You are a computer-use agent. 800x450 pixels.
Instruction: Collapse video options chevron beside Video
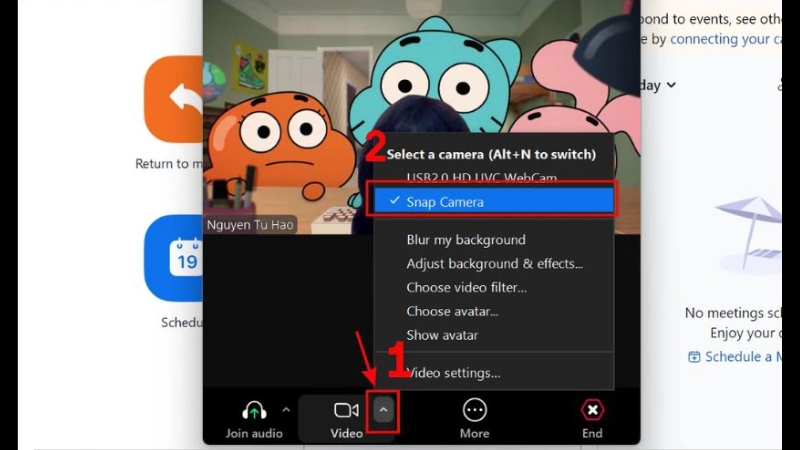(x=383, y=411)
